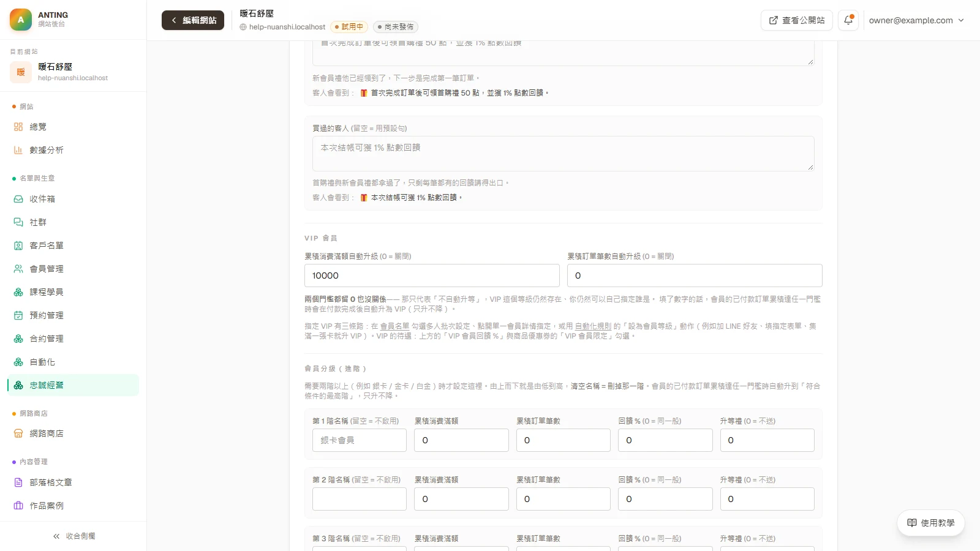Open the 會員管理 members icon
This screenshot has height=551, width=980.
pyautogui.click(x=18, y=269)
